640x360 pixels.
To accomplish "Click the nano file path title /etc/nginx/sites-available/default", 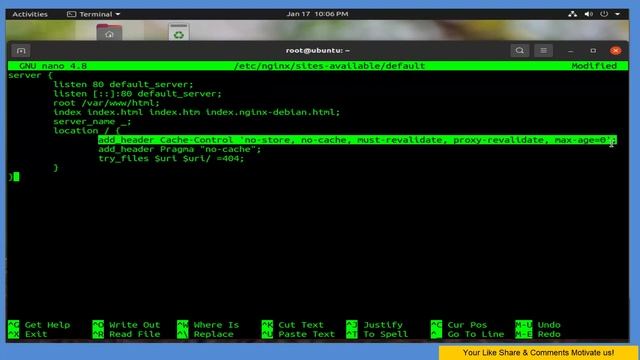I will tap(330, 66).
